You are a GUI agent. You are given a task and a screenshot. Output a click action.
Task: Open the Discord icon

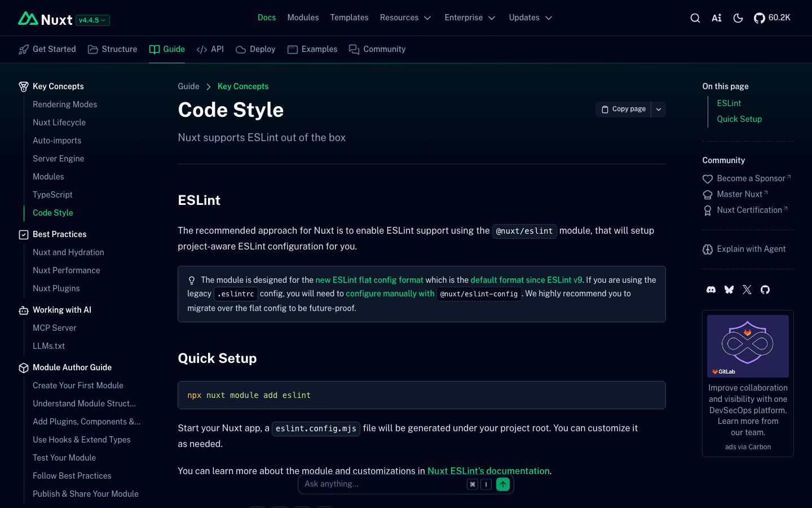pos(711,290)
